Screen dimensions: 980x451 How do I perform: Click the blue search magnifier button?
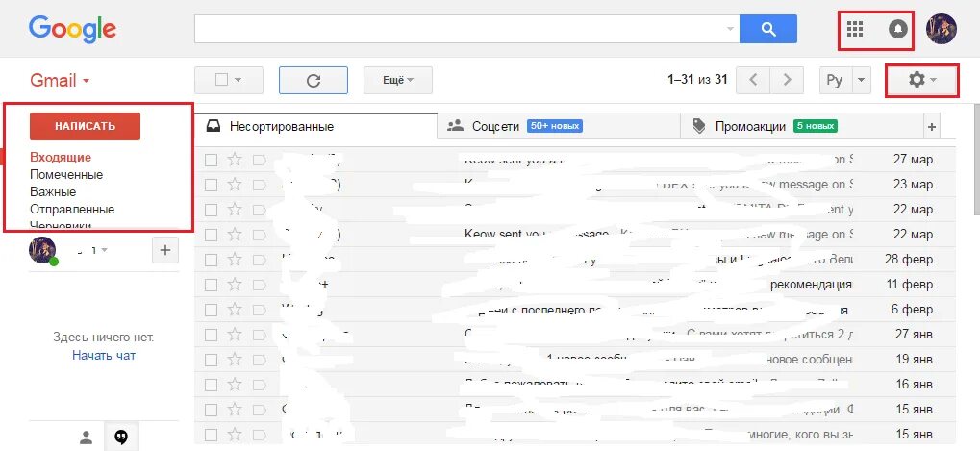(768, 29)
